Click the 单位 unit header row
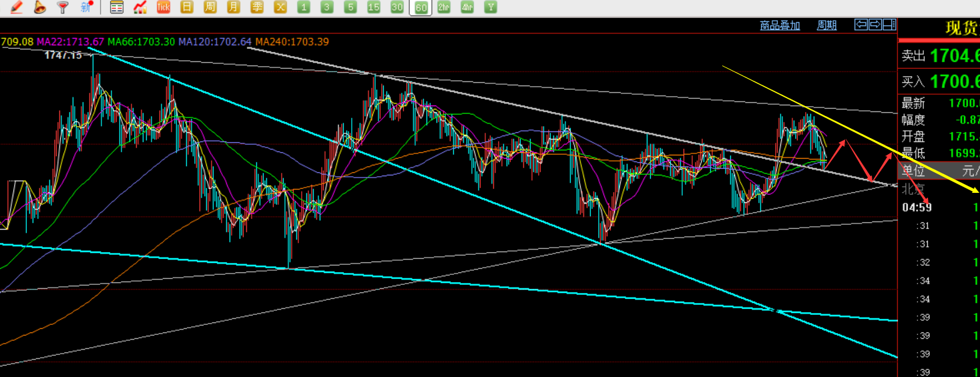Viewport: 980px width, 377px height. (x=940, y=171)
